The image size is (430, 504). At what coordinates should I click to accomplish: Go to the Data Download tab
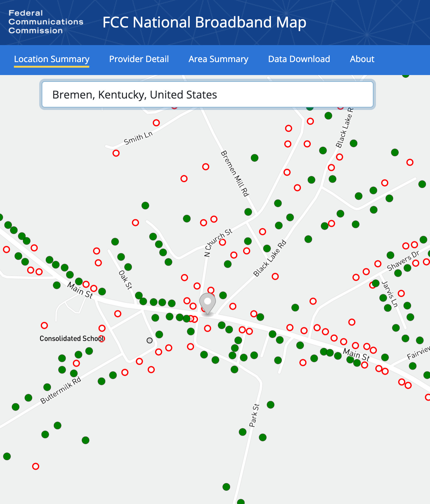[299, 59]
